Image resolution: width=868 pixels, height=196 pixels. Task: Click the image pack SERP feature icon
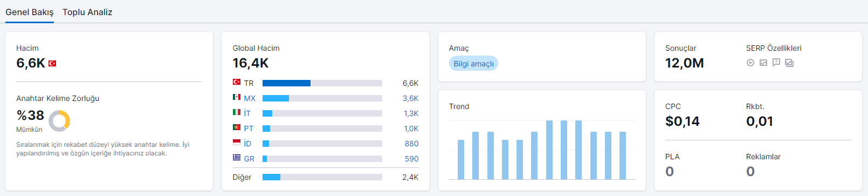click(789, 63)
